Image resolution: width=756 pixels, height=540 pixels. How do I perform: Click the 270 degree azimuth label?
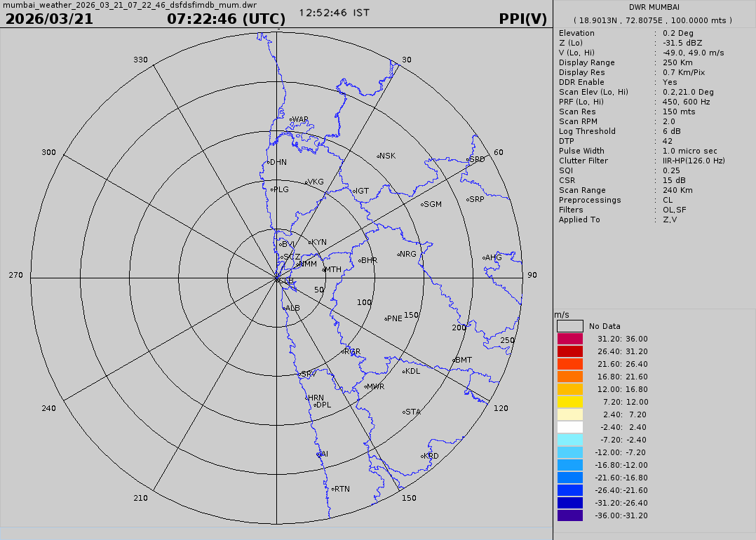(15, 275)
